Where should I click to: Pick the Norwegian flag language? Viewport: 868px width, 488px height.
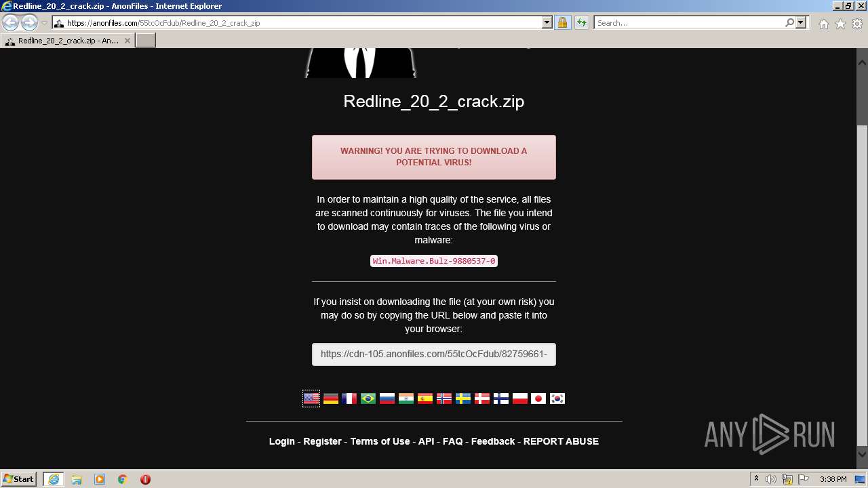pos(444,399)
